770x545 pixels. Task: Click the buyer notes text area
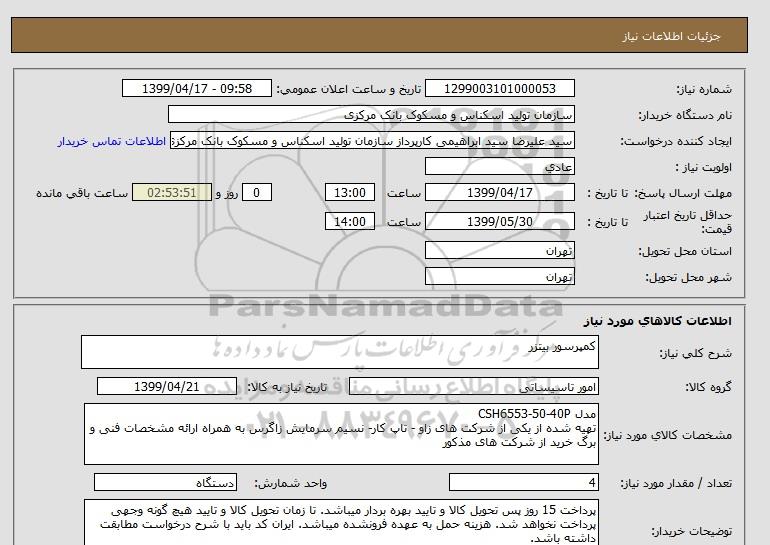[341, 523]
